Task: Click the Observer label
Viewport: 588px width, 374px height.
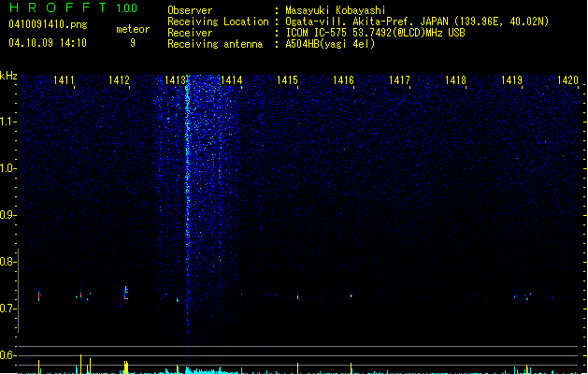Action: tap(190, 10)
